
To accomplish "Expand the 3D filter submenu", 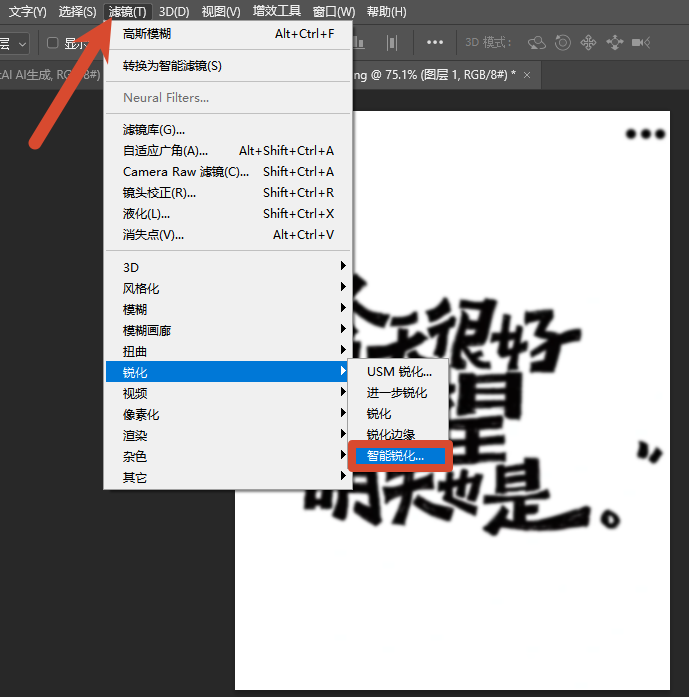I will click(x=228, y=267).
